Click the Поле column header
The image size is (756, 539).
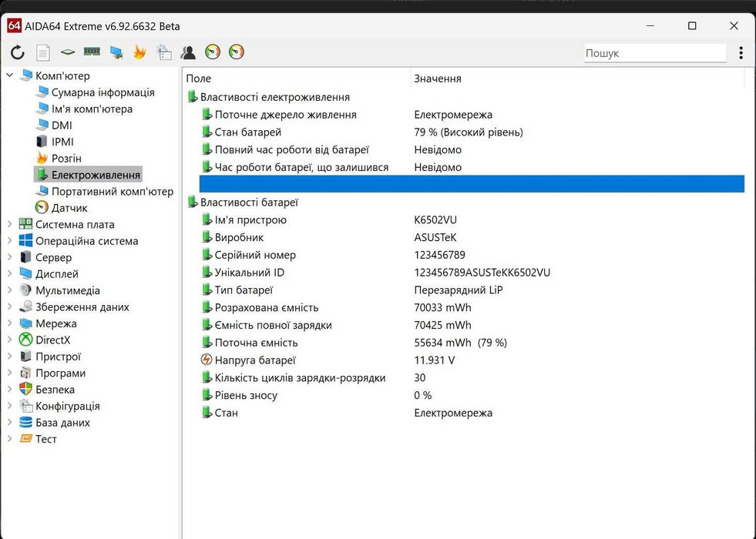(199, 79)
